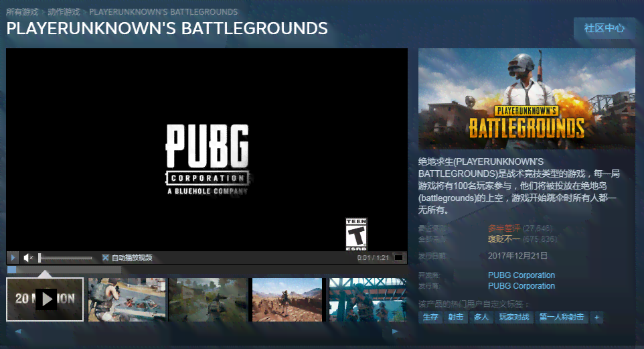Select the video thumbnail with play icon
Image resolution: width=644 pixels, height=349 pixels.
coord(45,299)
